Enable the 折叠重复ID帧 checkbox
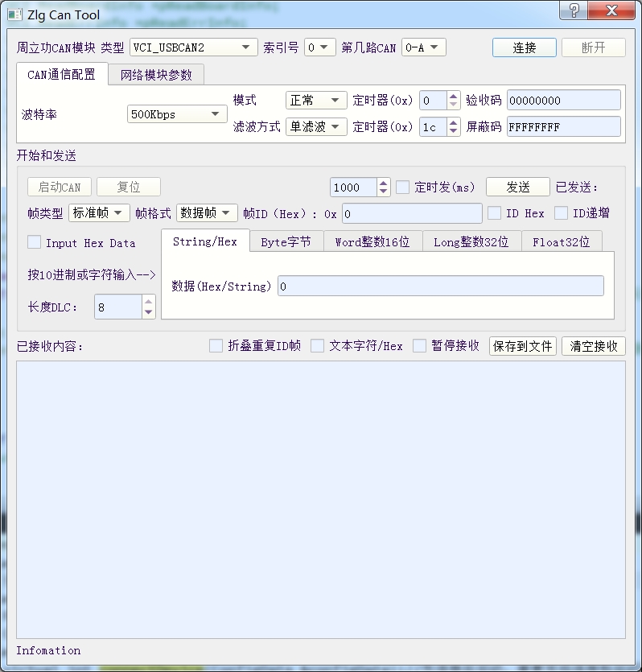This screenshot has height=672, width=642. click(x=216, y=345)
